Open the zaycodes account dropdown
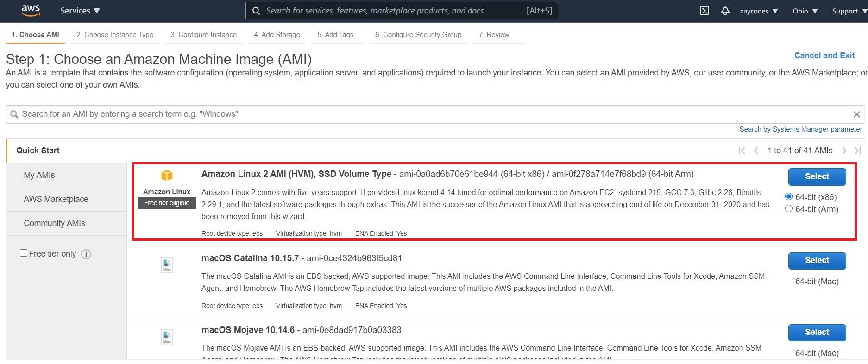This screenshot has width=868, height=364. click(x=759, y=11)
